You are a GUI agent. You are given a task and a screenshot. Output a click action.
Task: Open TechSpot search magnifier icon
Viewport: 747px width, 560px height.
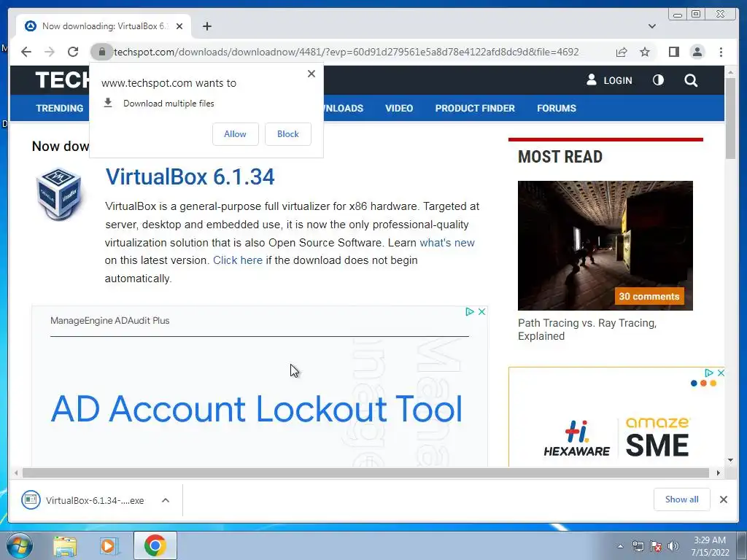(x=690, y=80)
